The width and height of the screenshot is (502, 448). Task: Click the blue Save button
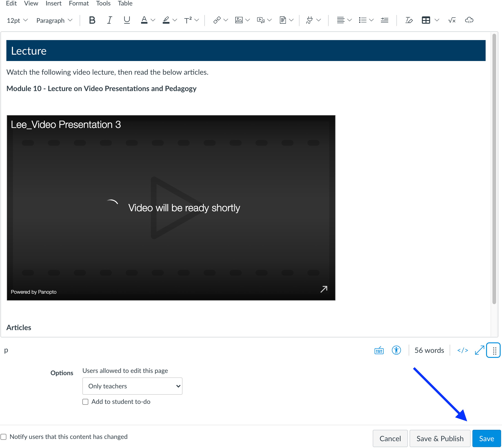tap(486, 438)
